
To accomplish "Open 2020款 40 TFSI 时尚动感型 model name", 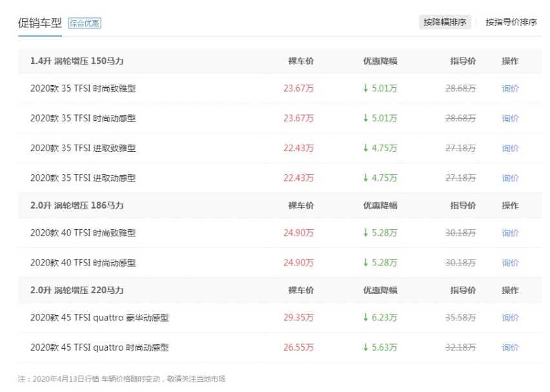I will (x=83, y=263).
